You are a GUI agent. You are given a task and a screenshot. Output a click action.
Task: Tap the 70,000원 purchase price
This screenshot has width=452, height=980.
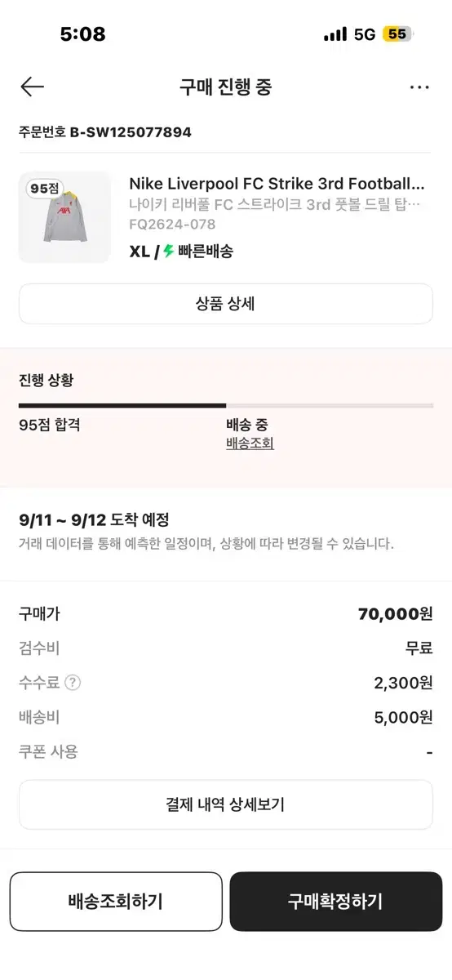[x=396, y=614]
